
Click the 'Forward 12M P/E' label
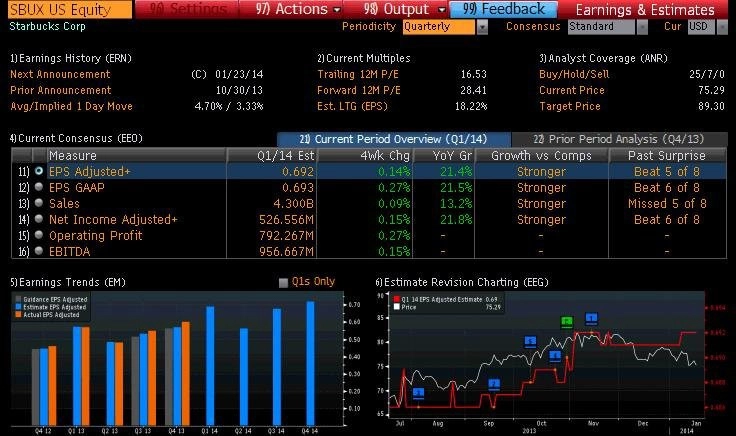[x=359, y=90]
